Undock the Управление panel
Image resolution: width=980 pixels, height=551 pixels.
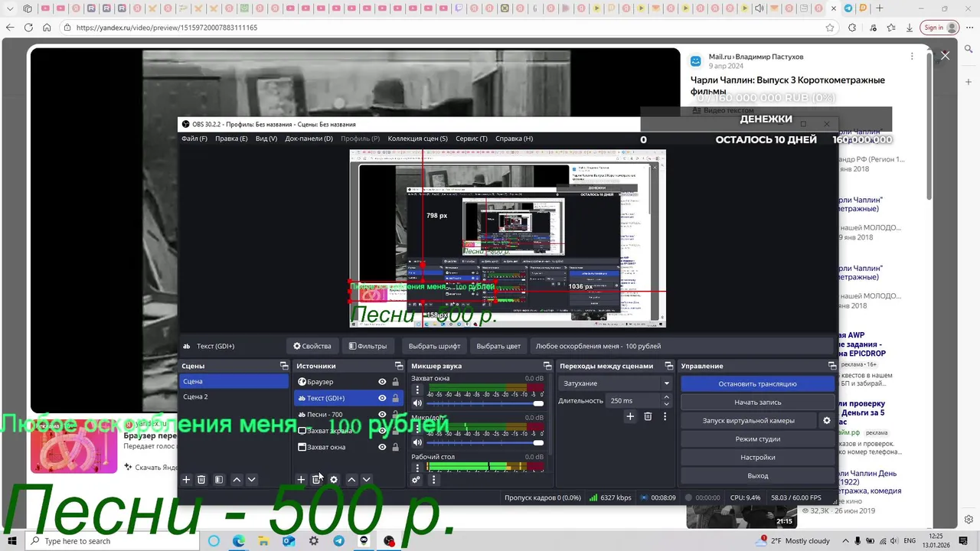coord(832,366)
